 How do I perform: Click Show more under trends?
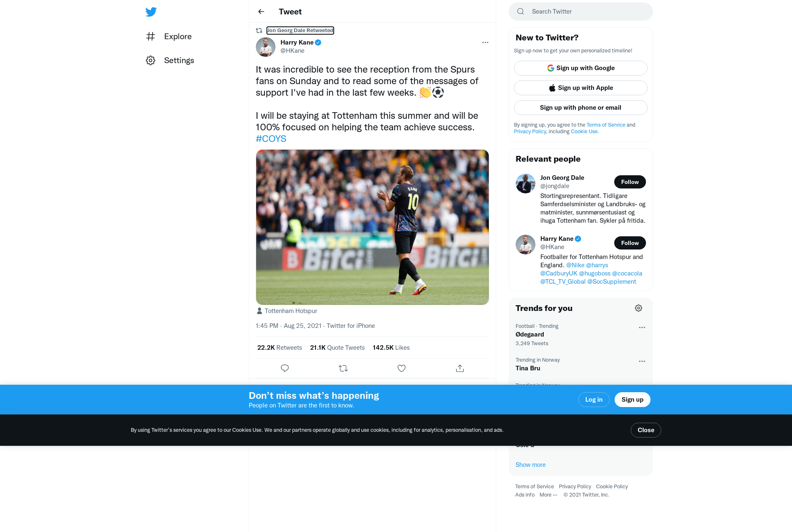(x=530, y=465)
